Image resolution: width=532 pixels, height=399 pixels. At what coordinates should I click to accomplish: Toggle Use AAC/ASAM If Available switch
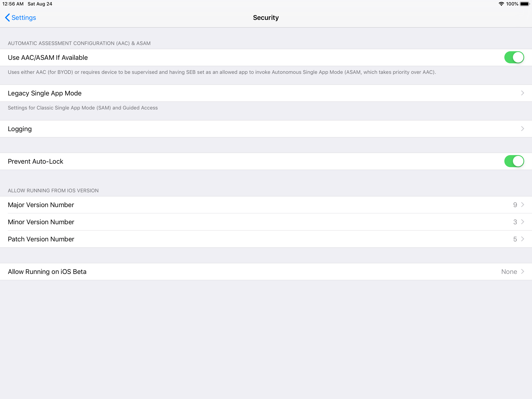click(514, 57)
